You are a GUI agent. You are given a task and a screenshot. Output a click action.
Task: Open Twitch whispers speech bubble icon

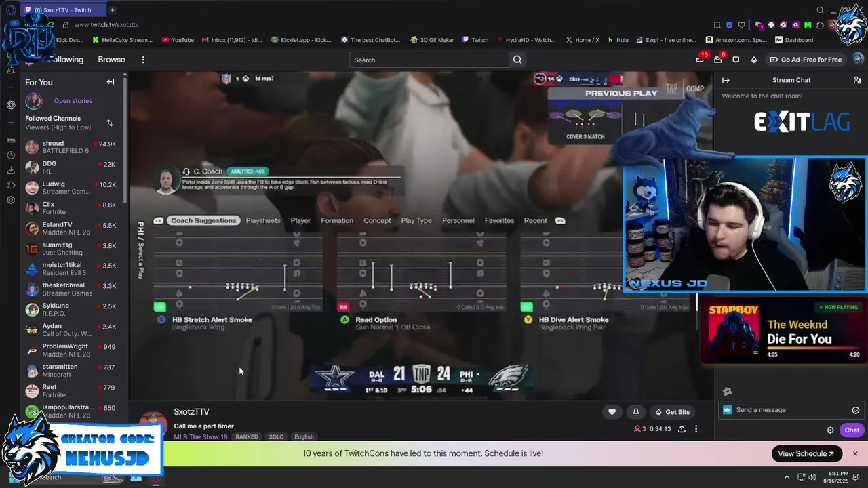click(736, 60)
